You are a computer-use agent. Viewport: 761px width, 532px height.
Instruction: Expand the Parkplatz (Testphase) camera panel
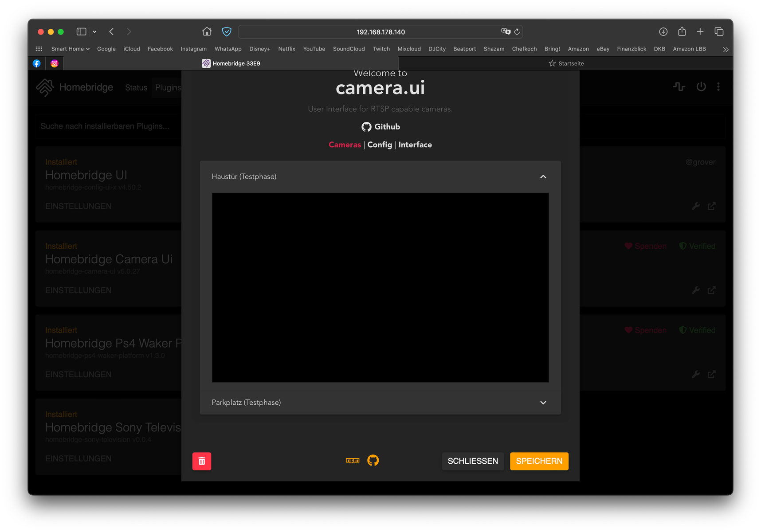[x=543, y=403]
